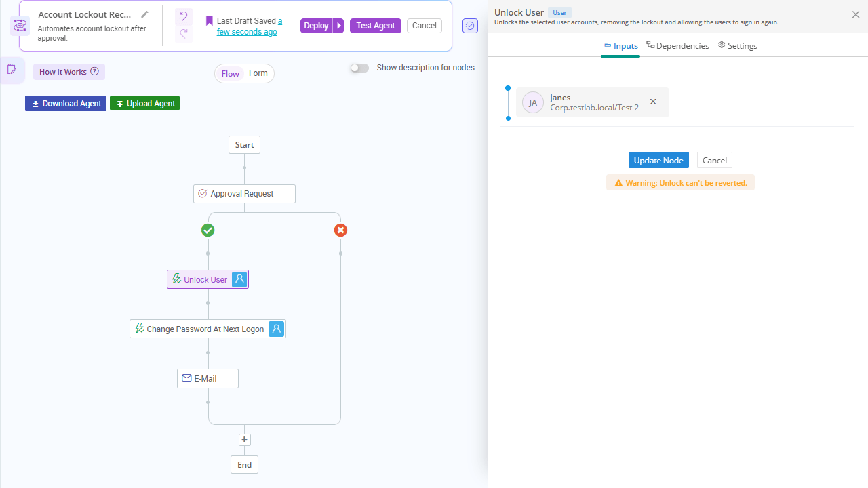Select the Approval Request node
Screen dimensions: 868x488
244,194
